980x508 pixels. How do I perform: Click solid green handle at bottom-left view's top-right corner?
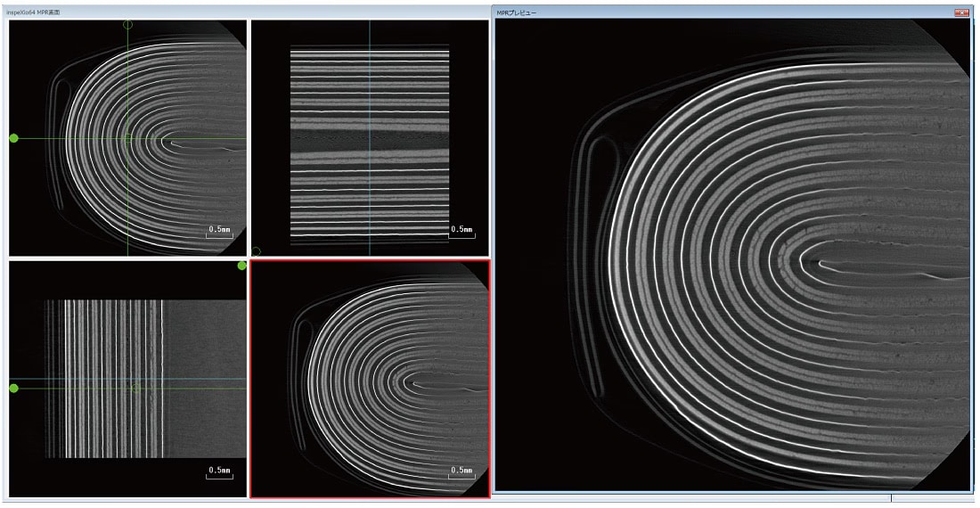[x=241, y=266]
